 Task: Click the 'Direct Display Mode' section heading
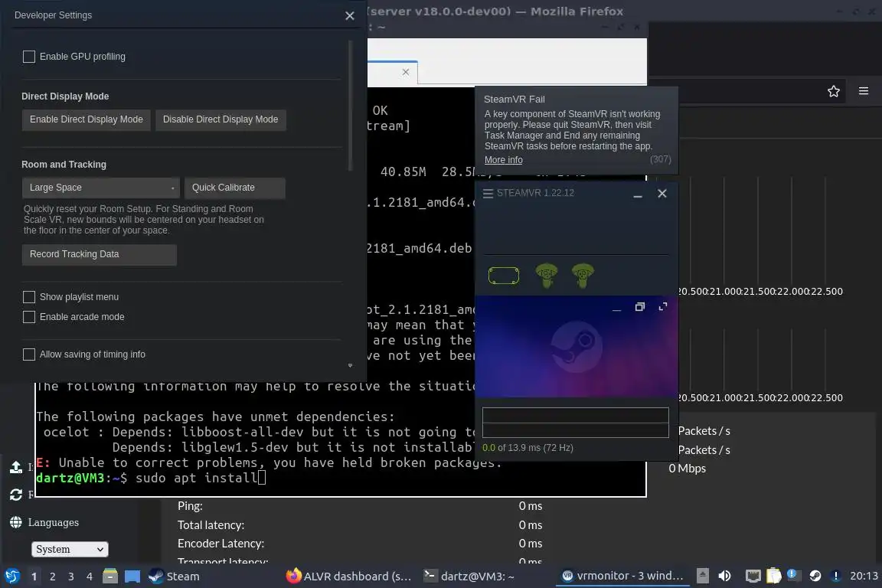coord(65,96)
